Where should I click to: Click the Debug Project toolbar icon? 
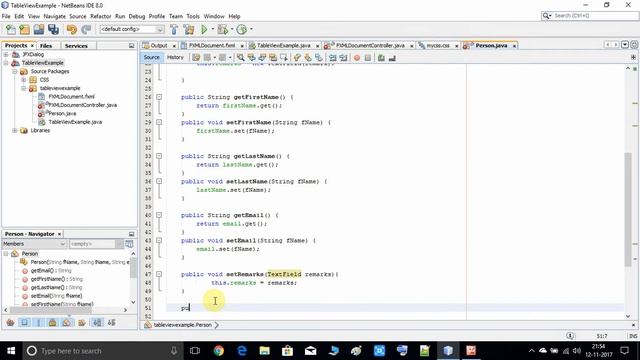coord(222,29)
